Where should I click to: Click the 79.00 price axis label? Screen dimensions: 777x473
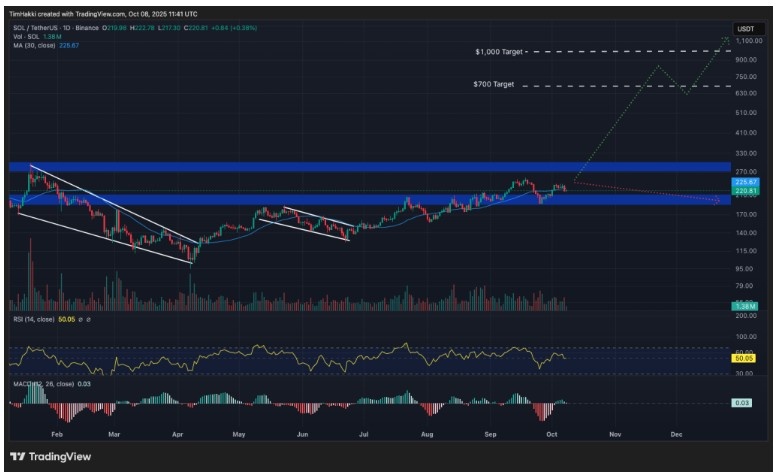click(x=746, y=286)
